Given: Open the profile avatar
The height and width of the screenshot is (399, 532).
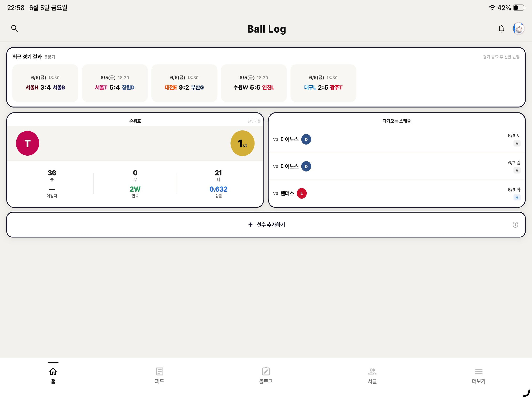Looking at the screenshot, I should (x=518, y=29).
